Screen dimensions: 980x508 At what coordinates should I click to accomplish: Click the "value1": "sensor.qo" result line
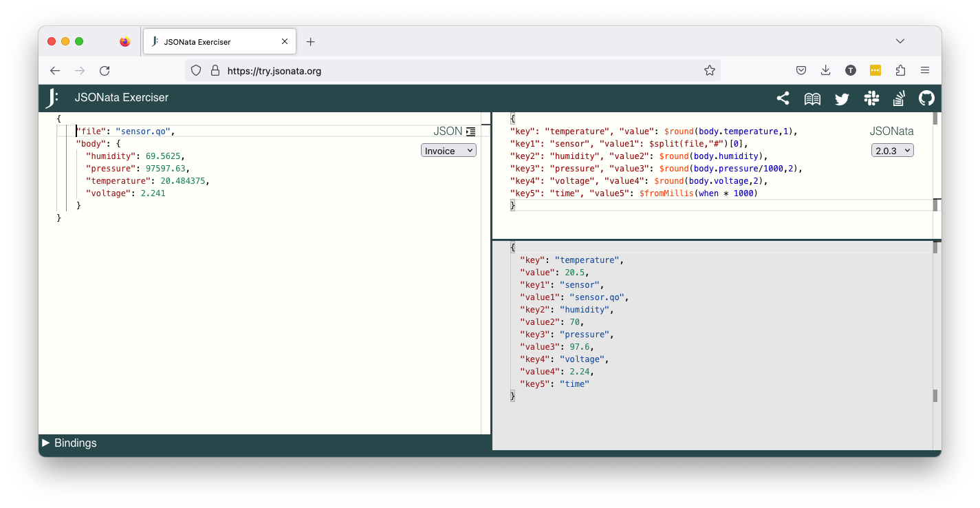point(575,297)
